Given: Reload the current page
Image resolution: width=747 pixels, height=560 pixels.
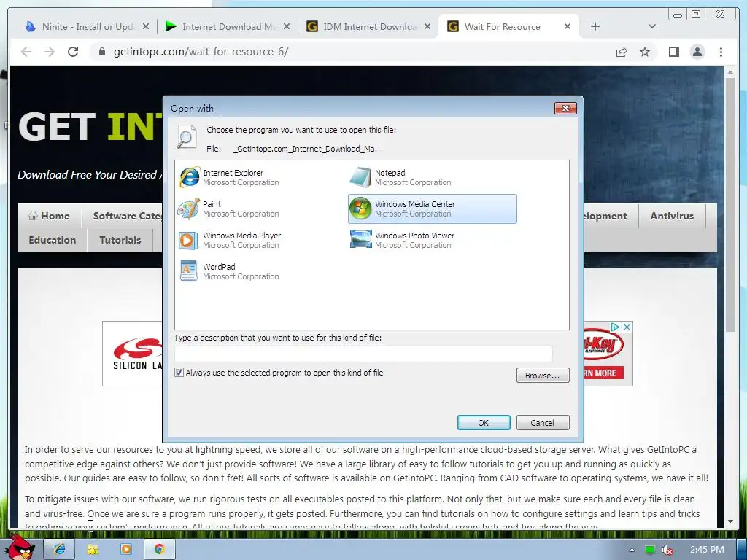Looking at the screenshot, I should pos(73,52).
